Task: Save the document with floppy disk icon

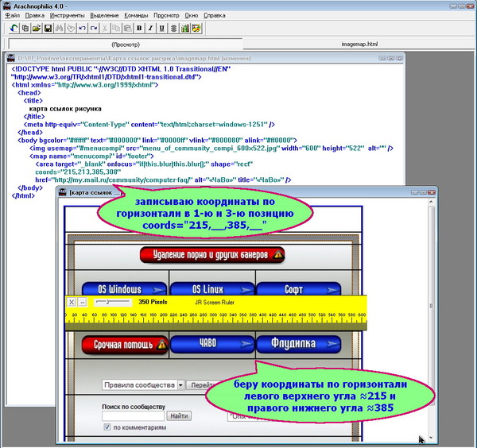Action: coord(48,29)
